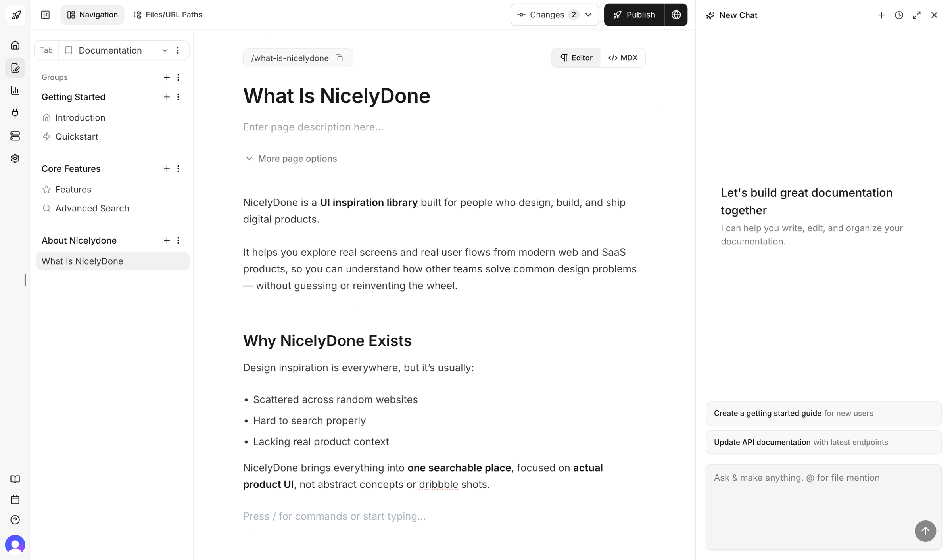952x560 pixels.
Task: Click the underlined word dribbble
Action: [438, 484]
